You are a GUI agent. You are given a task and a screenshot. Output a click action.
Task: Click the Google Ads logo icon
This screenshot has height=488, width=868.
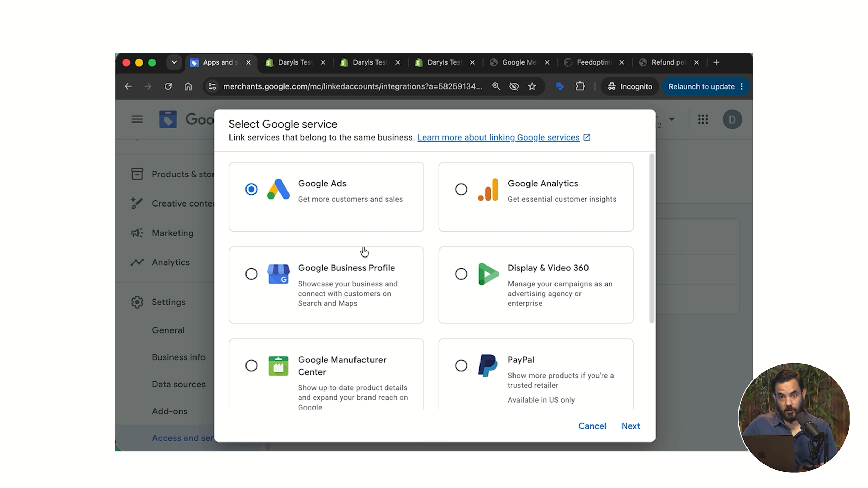[278, 189]
